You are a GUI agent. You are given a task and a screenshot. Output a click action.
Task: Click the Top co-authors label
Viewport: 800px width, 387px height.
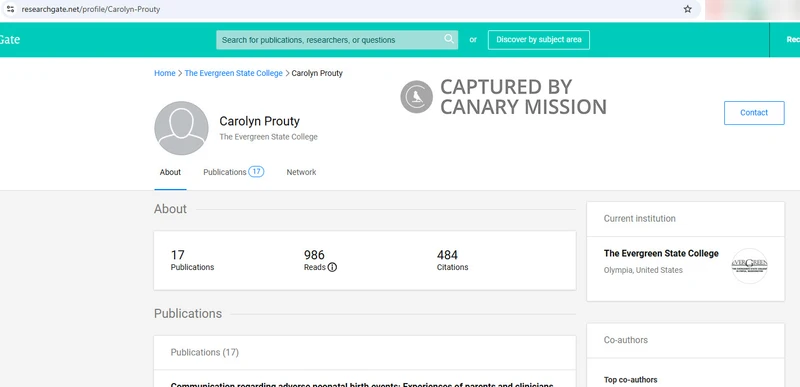630,380
